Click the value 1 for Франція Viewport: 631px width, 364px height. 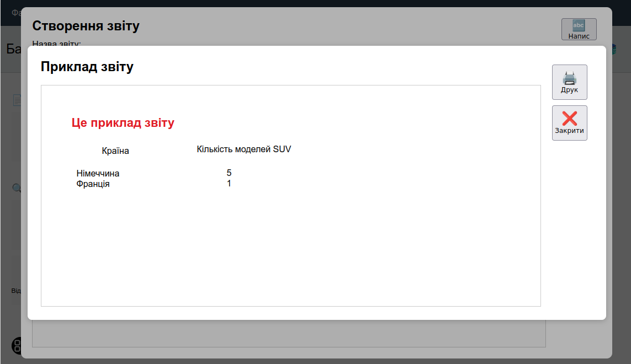coord(229,184)
